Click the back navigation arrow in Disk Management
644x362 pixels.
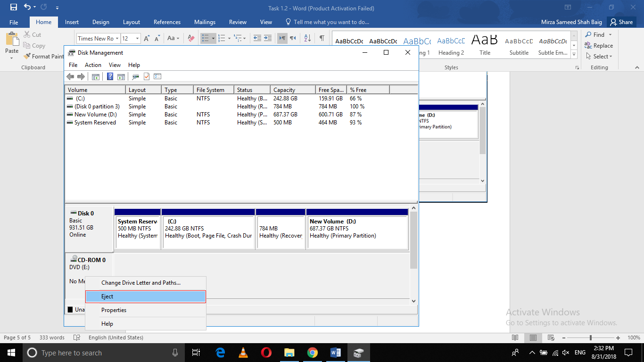point(70,76)
